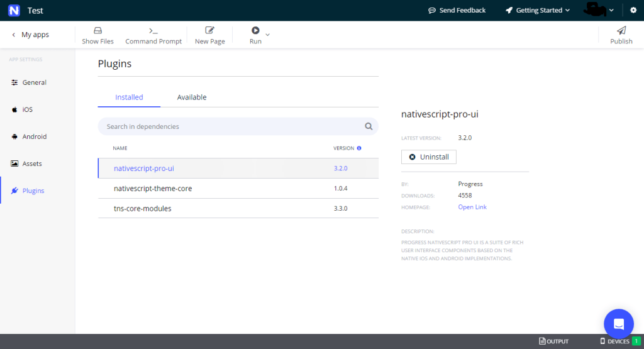
Task: Click the version info icon
Action: (359, 148)
